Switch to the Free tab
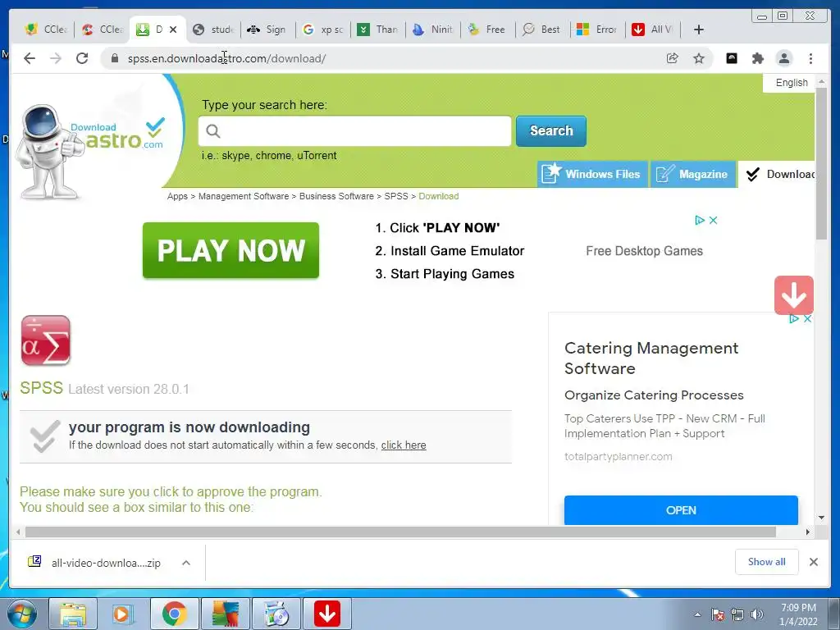 pyautogui.click(x=487, y=30)
